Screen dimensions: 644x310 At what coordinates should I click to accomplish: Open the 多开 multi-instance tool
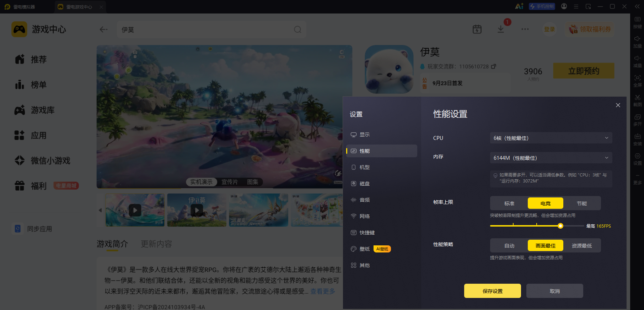coord(637,120)
